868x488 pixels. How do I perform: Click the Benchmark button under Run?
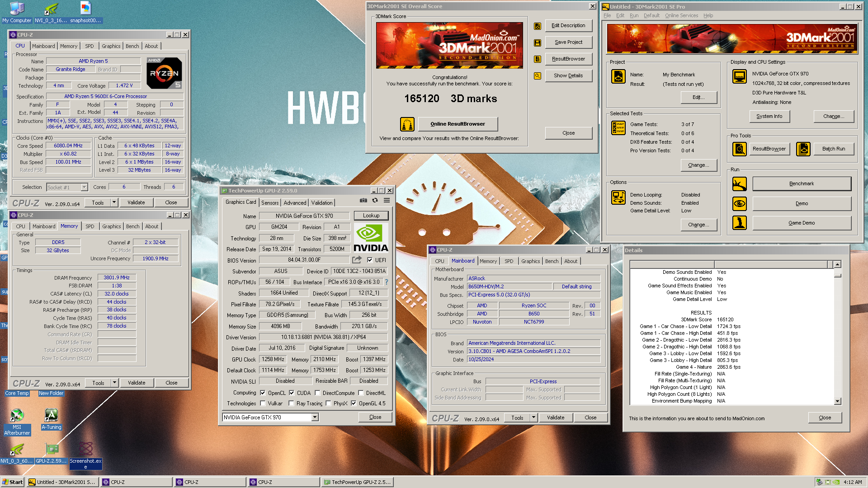click(802, 184)
